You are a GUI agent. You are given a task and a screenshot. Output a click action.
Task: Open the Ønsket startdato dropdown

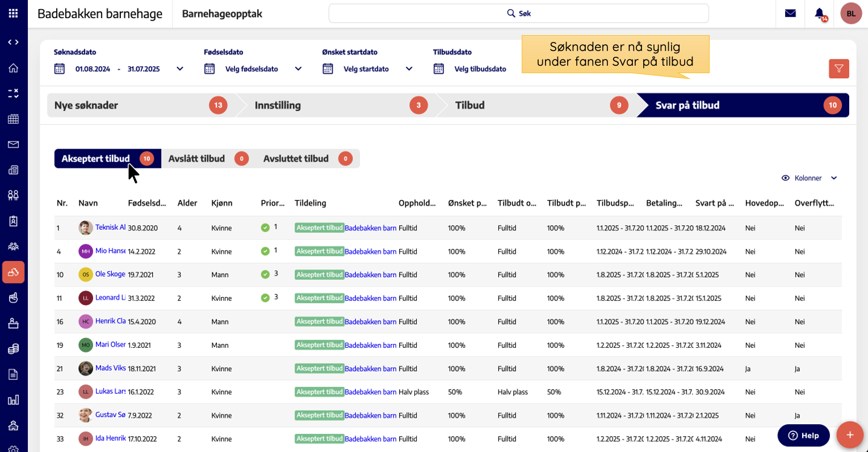point(409,69)
